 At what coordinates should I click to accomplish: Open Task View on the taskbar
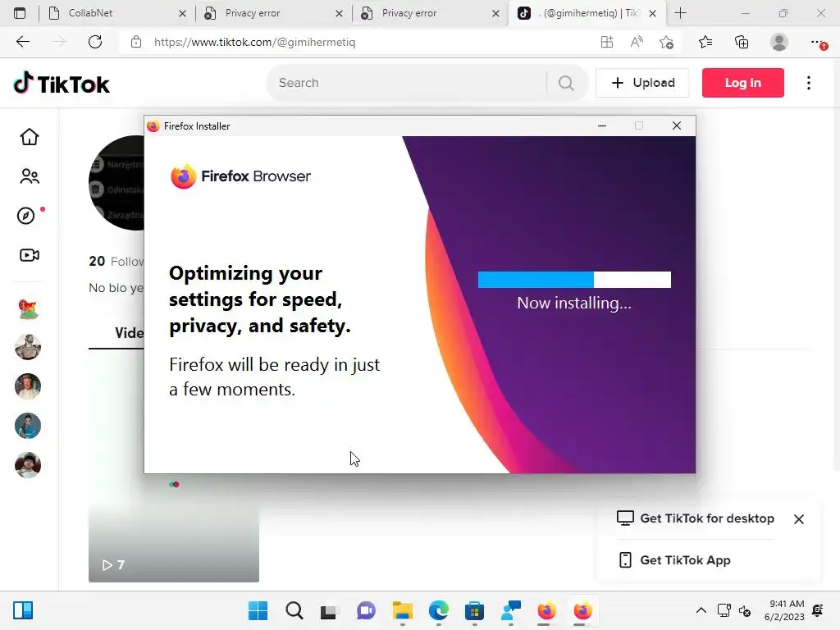tap(330, 611)
